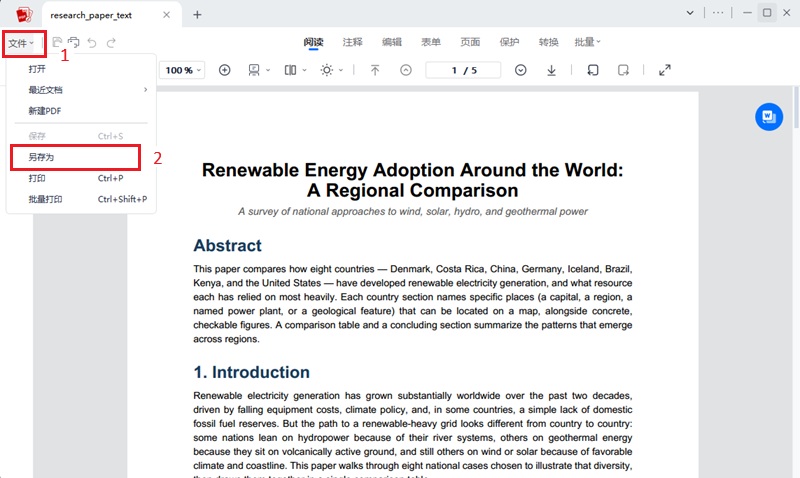Screen dimensions: 800x478
Task: Switch to the 阅读 tab
Action: 313,42
